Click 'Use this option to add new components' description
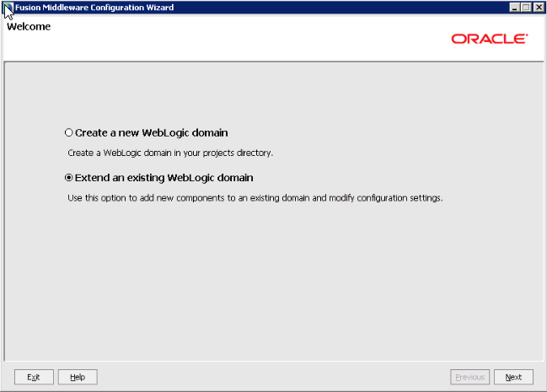This screenshot has height=392, width=547. pyautogui.click(x=255, y=198)
